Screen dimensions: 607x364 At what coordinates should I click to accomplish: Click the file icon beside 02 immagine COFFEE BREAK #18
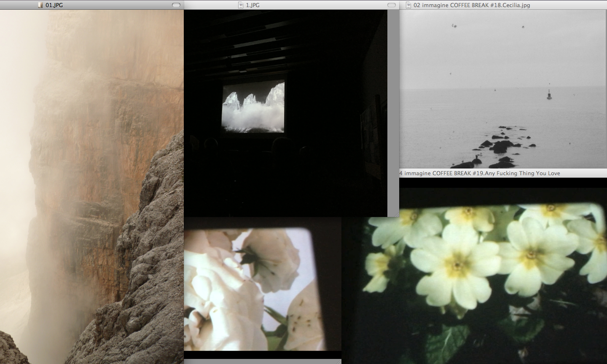[x=408, y=5]
